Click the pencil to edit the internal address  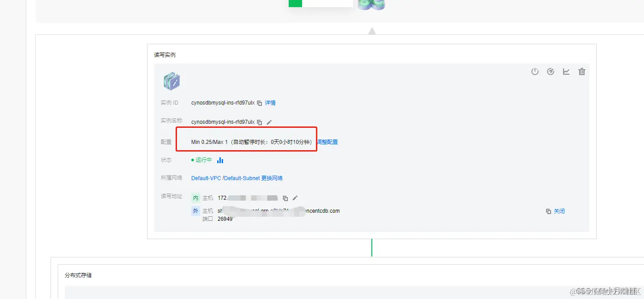[x=295, y=198]
